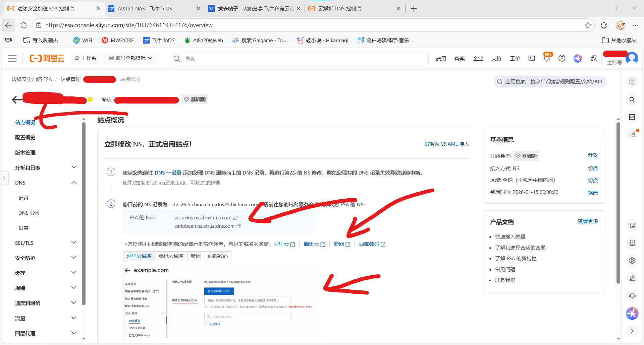Open the 查看更多 product docs link

click(588, 221)
